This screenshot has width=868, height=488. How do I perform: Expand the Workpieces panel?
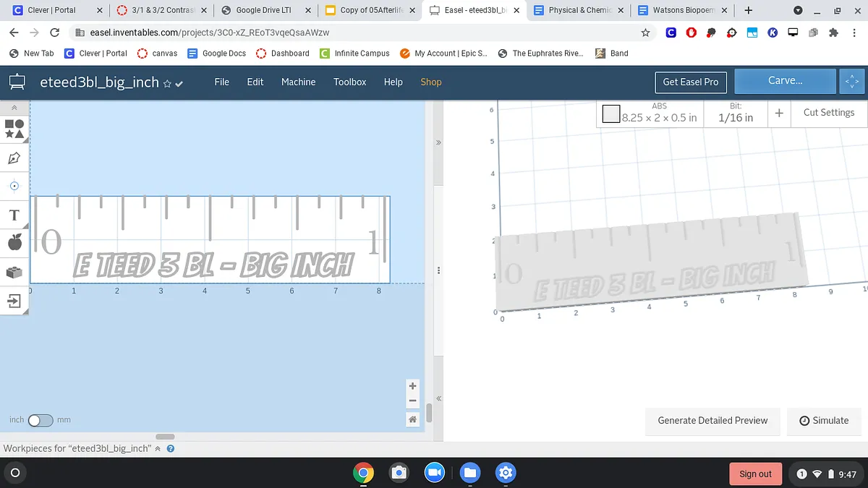click(x=158, y=449)
